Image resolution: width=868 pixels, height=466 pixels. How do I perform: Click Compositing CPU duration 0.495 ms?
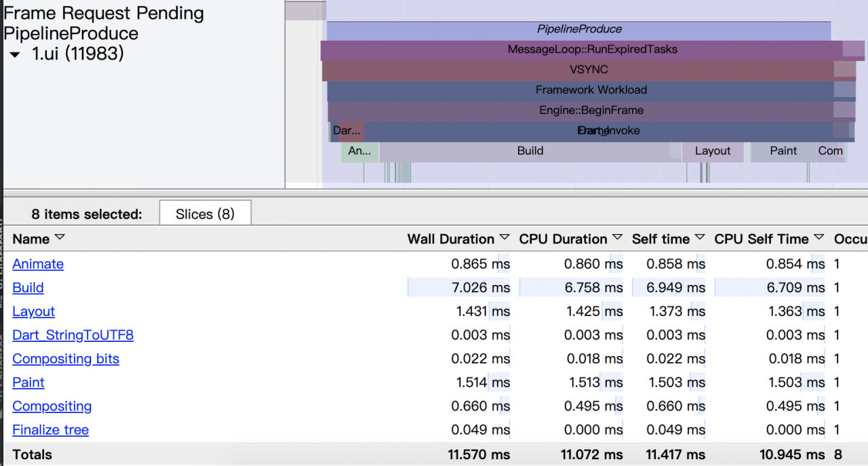point(593,406)
